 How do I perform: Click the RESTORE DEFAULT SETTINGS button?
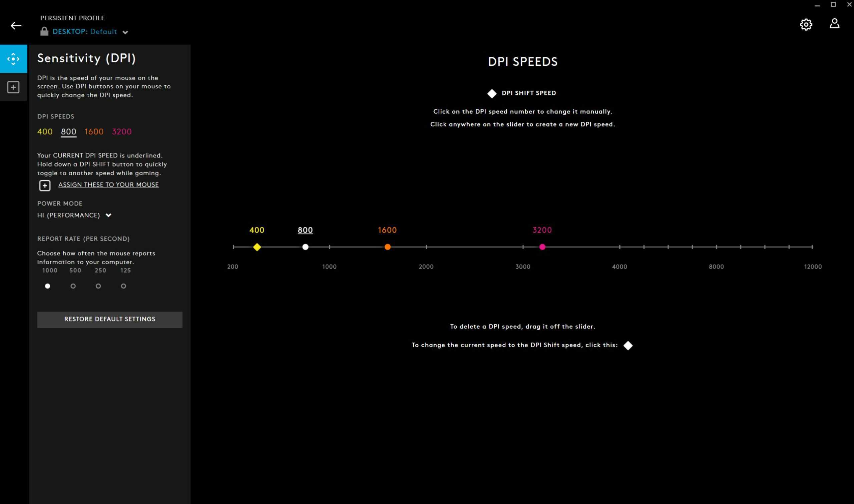pos(110,319)
